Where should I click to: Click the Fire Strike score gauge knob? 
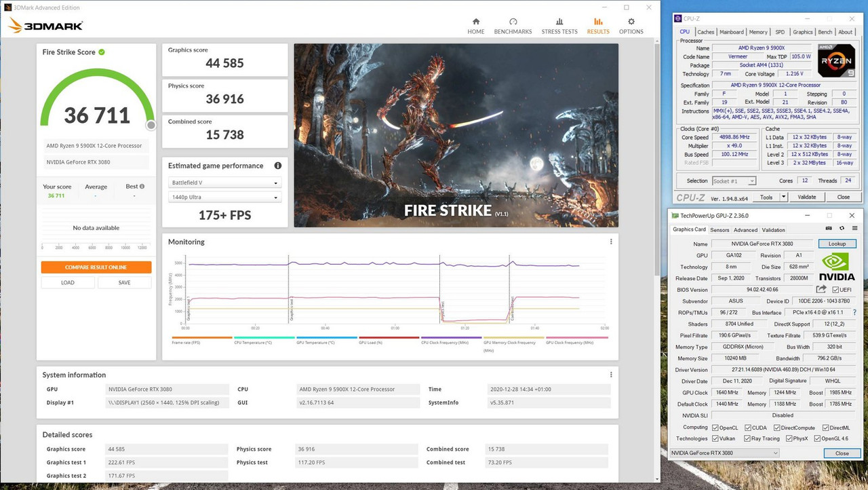coord(151,125)
